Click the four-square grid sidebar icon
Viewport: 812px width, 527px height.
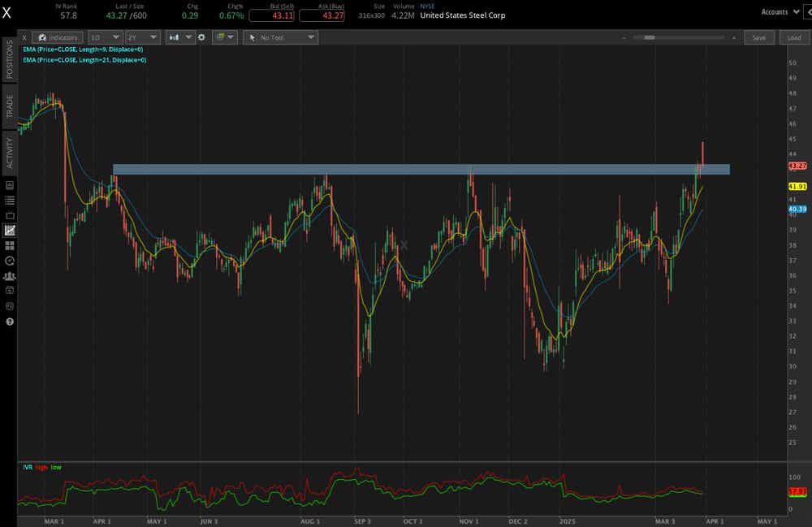[x=10, y=245]
